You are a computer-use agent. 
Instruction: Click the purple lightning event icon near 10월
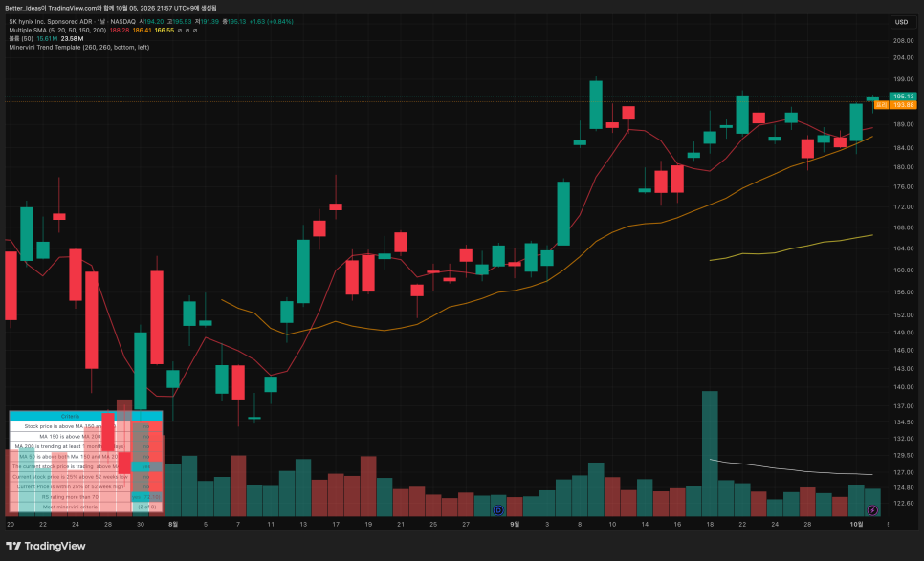click(x=872, y=510)
